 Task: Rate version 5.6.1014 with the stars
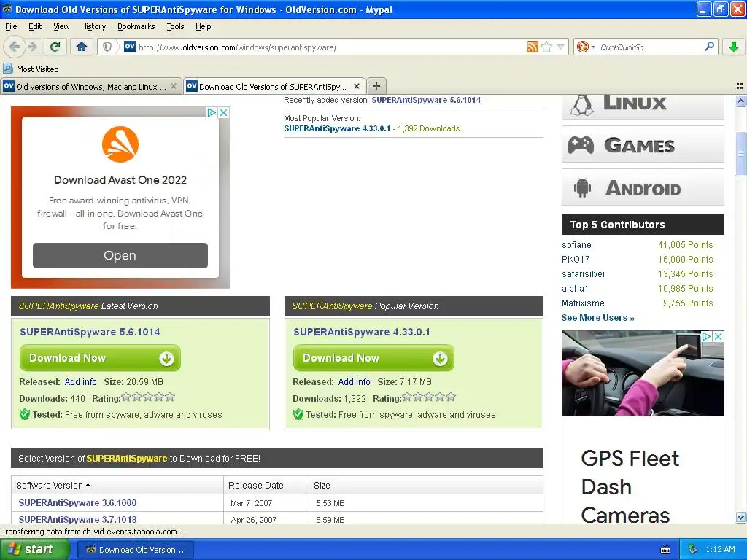pos(148,397)
